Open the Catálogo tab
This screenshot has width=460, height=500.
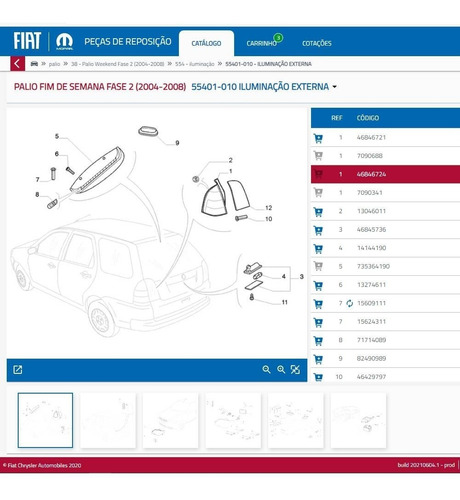[x=206, y=43]
